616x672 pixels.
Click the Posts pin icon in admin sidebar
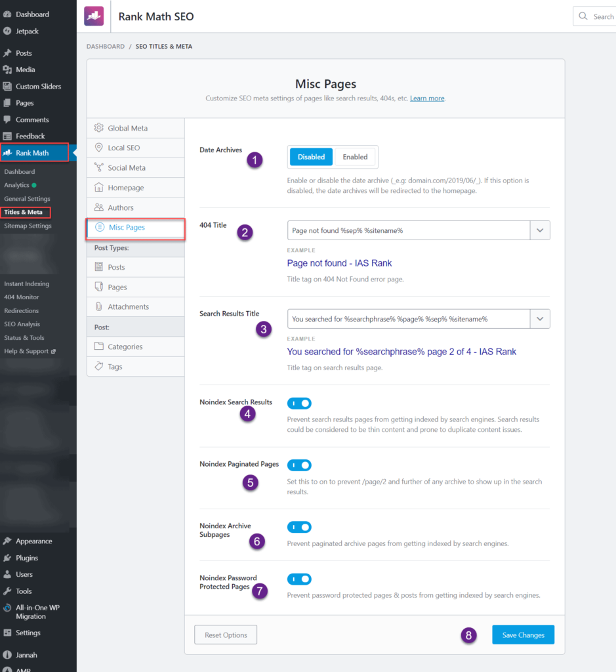tap(7, 53)
